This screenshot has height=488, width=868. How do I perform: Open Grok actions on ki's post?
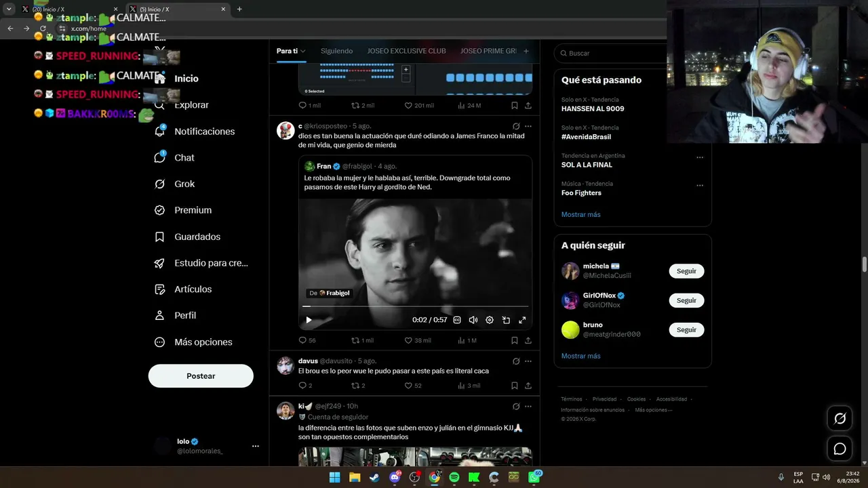(x=516, y=407)
